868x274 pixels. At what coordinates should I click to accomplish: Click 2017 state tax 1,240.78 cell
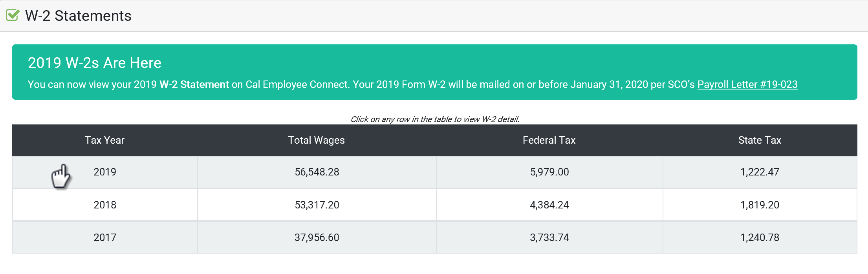[x=760, y=237]
